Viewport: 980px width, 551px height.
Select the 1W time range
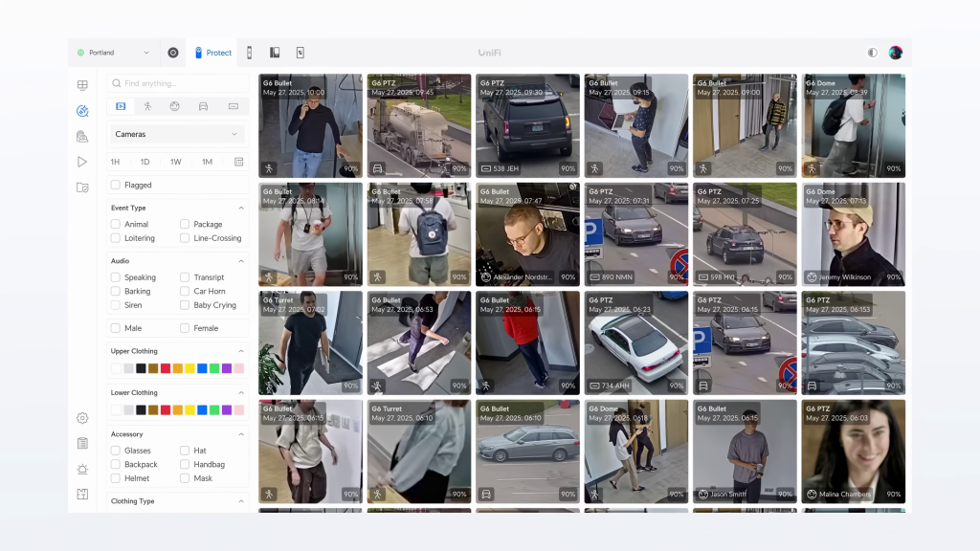pyautogui.click(x=176, y=162)
